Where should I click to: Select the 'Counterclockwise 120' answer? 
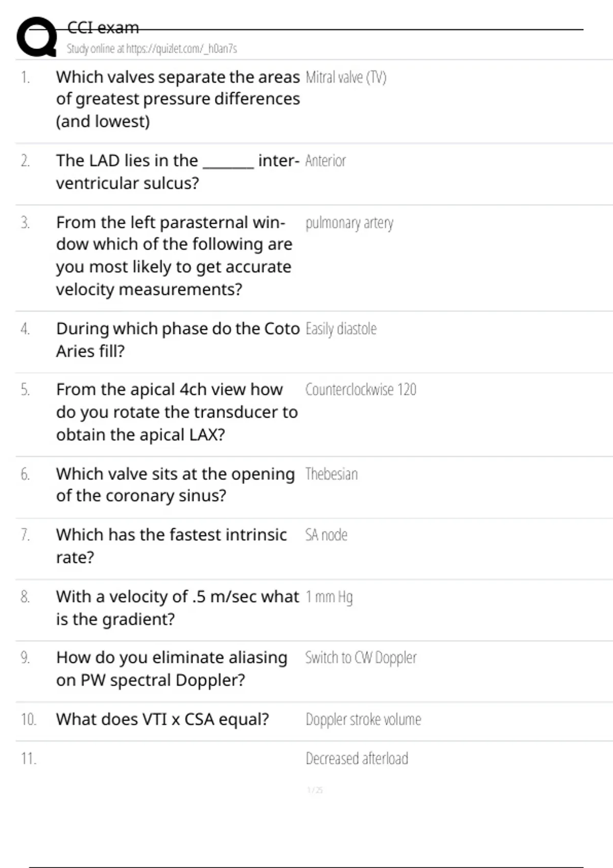[361, 390]
